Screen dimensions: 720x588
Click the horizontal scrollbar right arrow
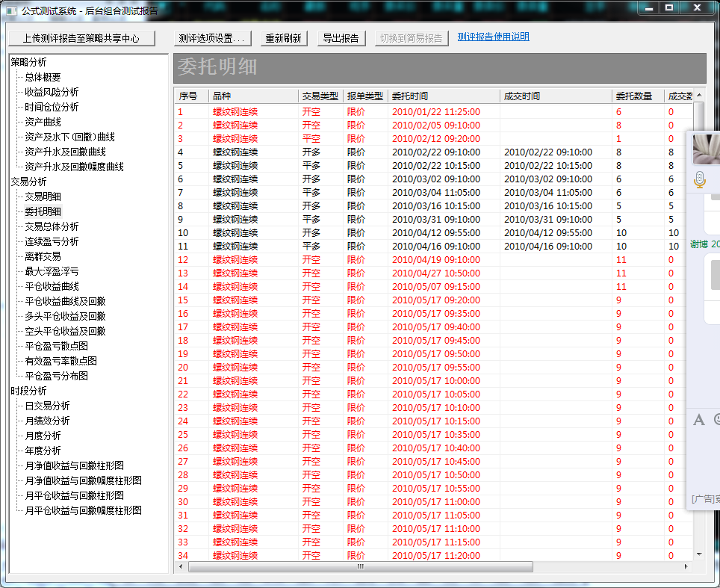[689, 567]
